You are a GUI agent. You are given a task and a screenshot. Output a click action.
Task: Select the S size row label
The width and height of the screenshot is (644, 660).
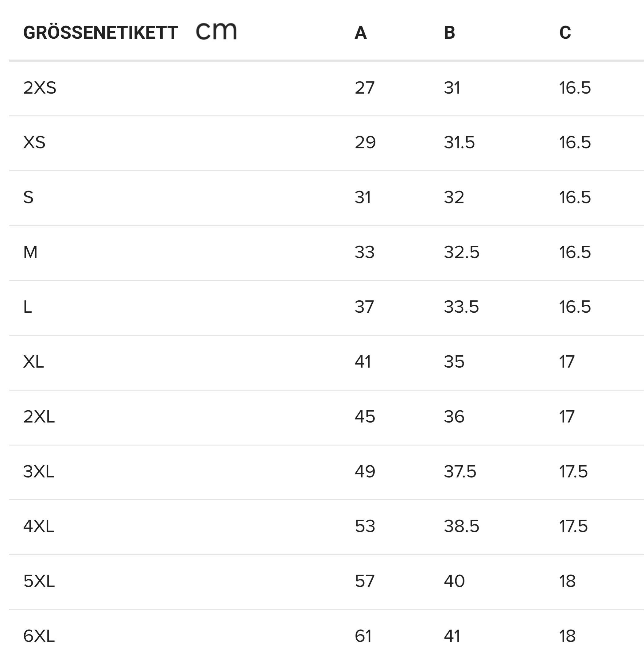click(x=29, y=197)
